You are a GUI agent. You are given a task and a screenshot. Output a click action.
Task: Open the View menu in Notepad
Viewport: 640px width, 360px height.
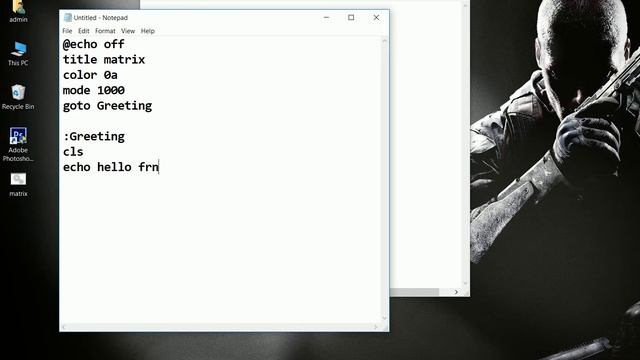128,31
